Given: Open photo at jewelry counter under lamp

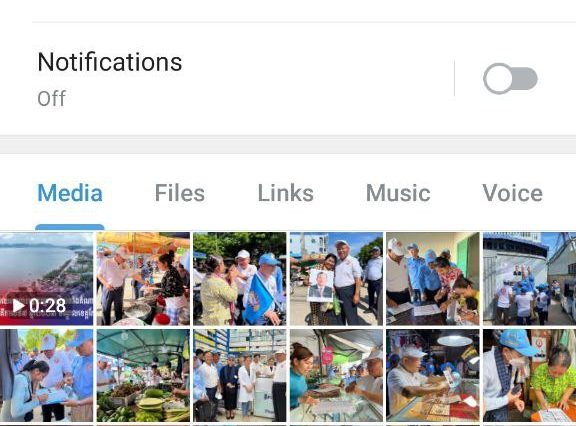Looking at the screenshot, I should coord(433,375).
